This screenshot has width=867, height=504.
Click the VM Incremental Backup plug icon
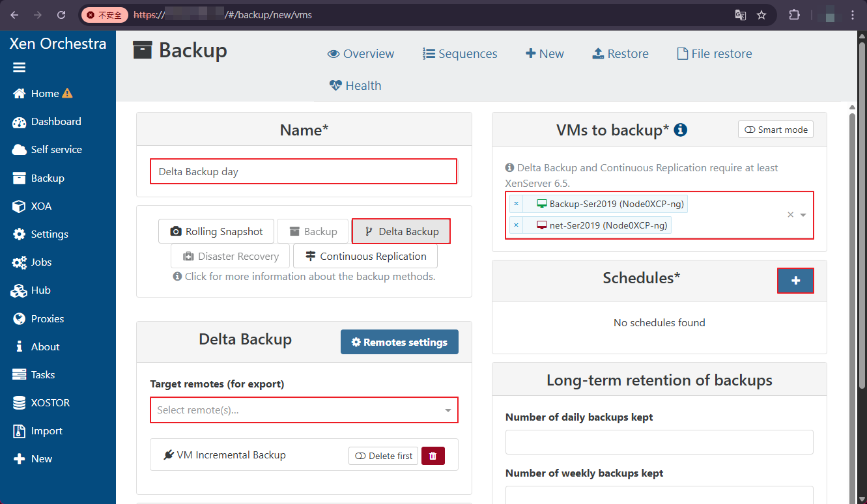coord(169,455)
